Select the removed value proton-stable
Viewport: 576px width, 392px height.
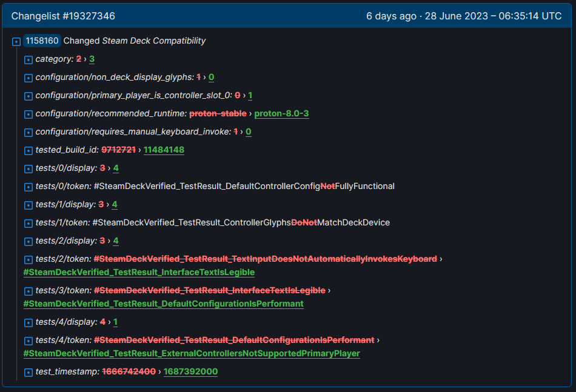[x=218, y=113]
